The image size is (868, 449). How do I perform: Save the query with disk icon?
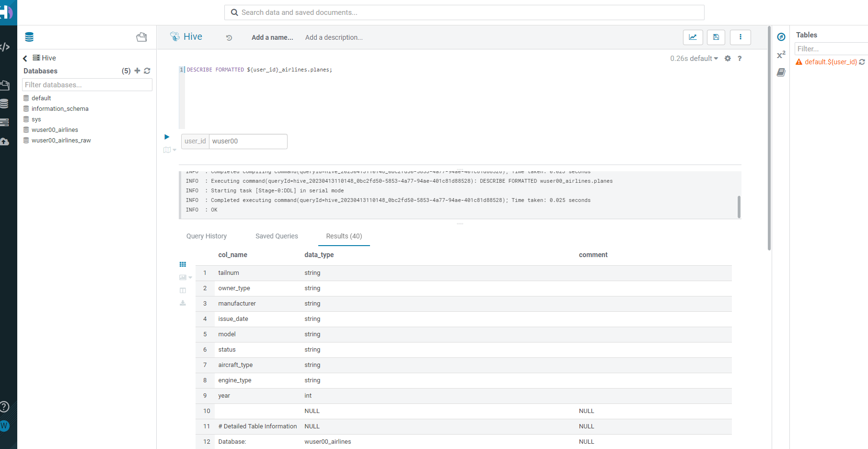point(716,37)
